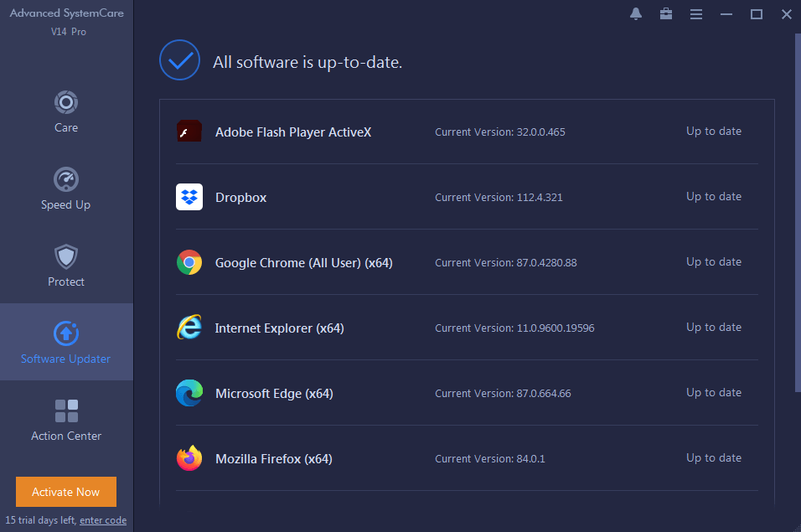Switch to the Speed Up section
Viewport: 801px width, 532px height.
66,189
